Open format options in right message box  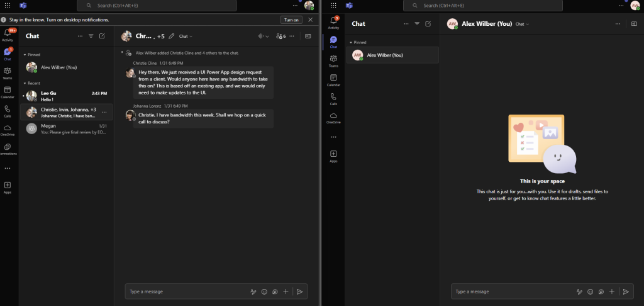click(579, 292)
